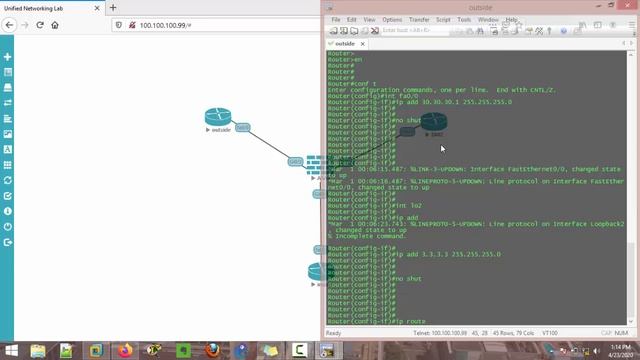Viewport: 640px width, 360px height.
Task: Open the Window menu in SecureCRT
Action: (488, 20)
